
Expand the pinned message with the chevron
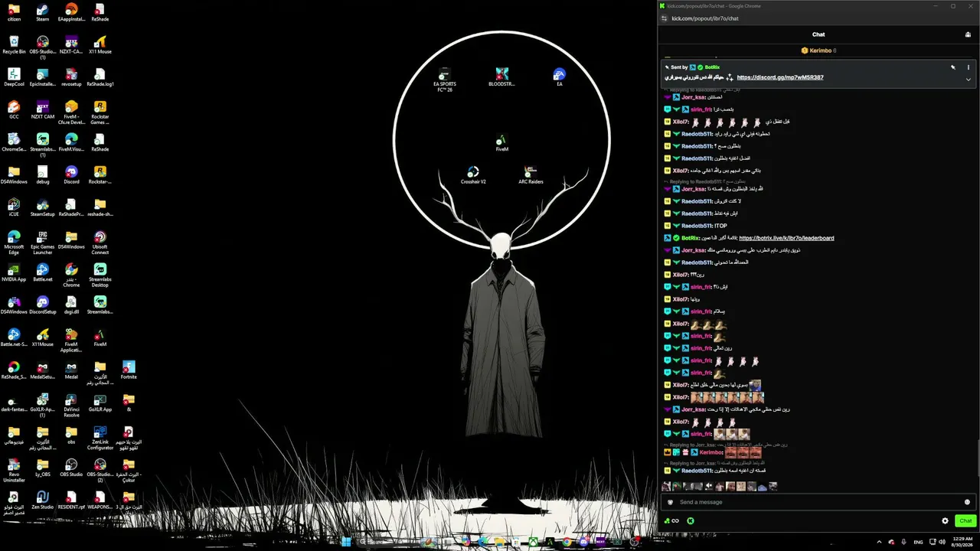[x=968, y=79]
